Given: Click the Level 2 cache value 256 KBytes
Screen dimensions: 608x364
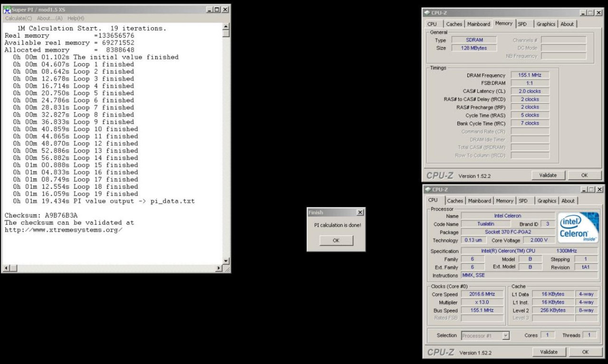Looking at the screenshot, I should [552, 310].
